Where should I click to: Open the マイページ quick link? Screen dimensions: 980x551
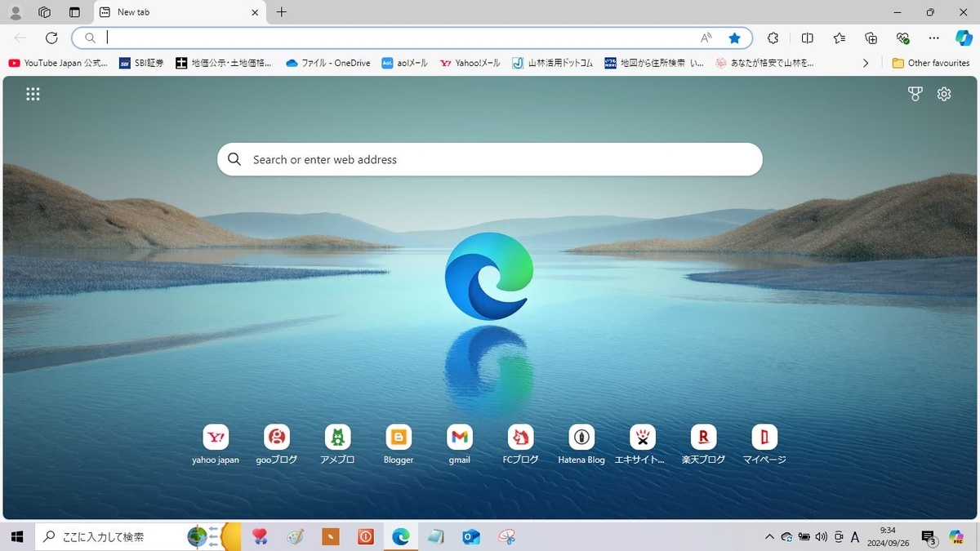tap(764, 445)
